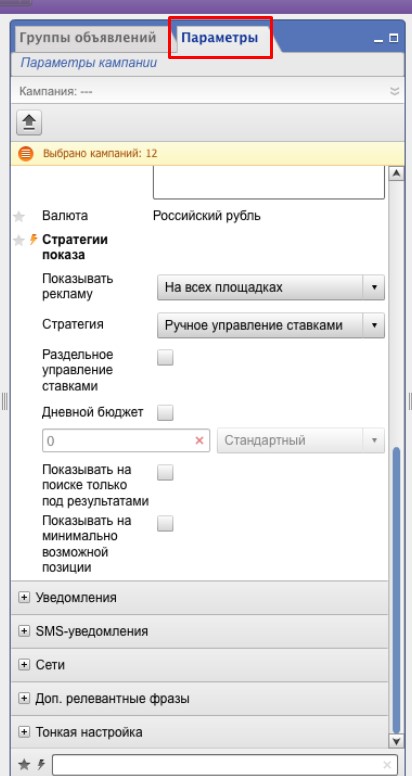Switch to the Группы объявлений tab

(87, 38)
